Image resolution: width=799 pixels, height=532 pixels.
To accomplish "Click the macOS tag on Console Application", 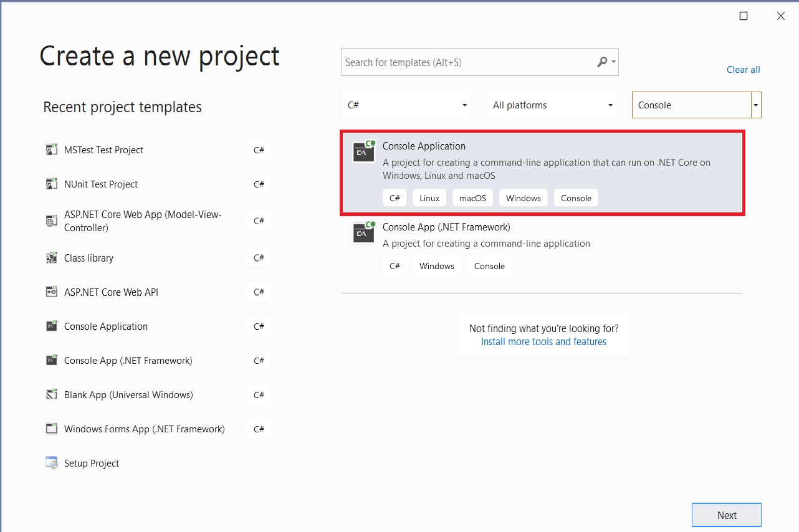I will pos(472,198).
